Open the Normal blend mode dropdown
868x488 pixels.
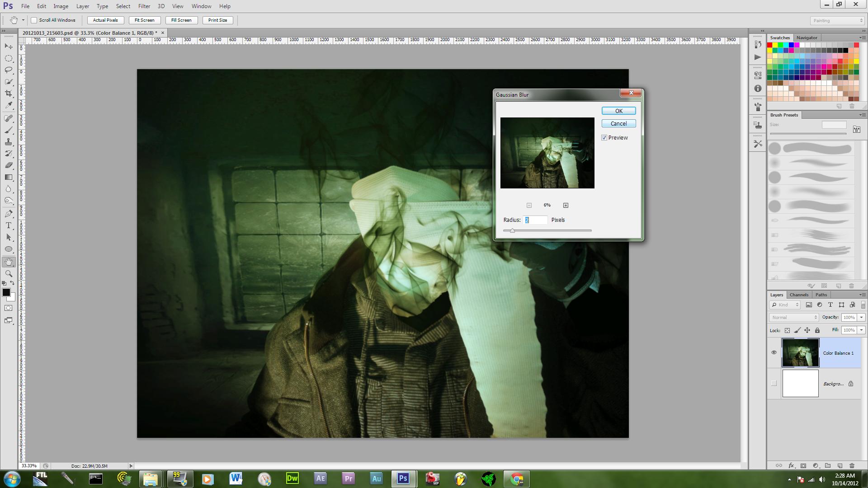click(x=794, y=318)
